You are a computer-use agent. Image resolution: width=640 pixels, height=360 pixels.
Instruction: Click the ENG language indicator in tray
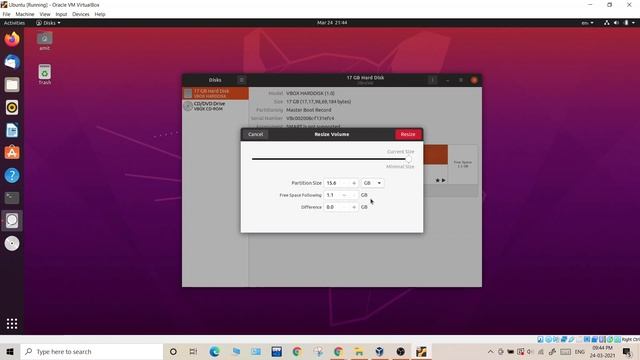click(x=580, y=351)
